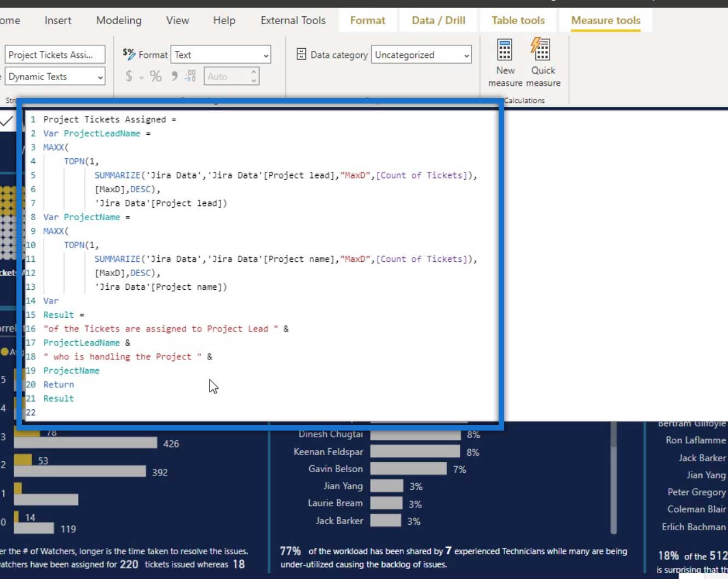Click the Dinesh Chugtai gray bar
Viewport: 728px width, 579px height.
(415, 434)
